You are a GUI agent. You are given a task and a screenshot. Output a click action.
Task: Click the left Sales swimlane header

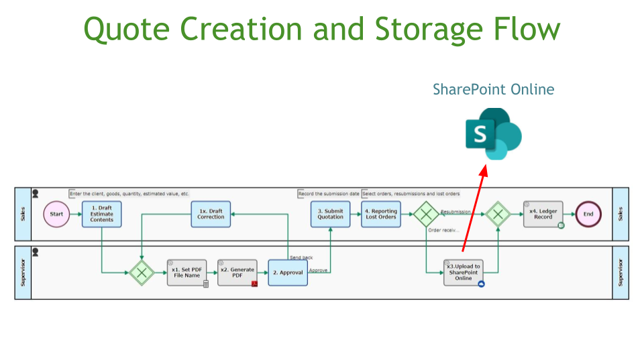coord(23,214)
